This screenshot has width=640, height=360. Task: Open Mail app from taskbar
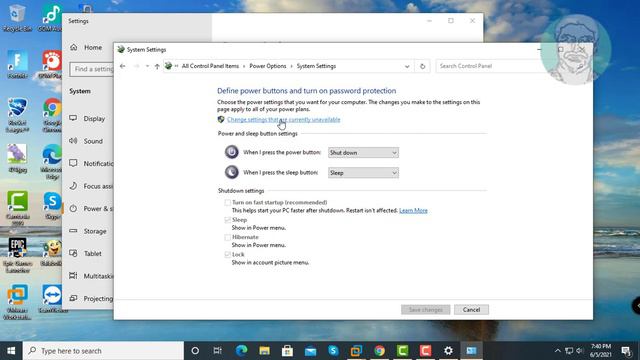pyautogui.click(x=310, y=351)
